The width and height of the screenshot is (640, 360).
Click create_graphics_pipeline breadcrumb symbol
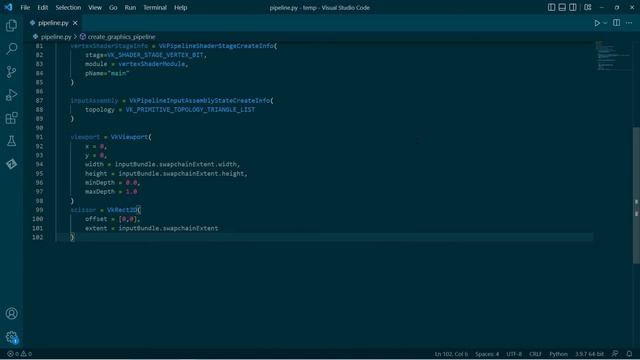pyautogui.click(x=122, y=37)
